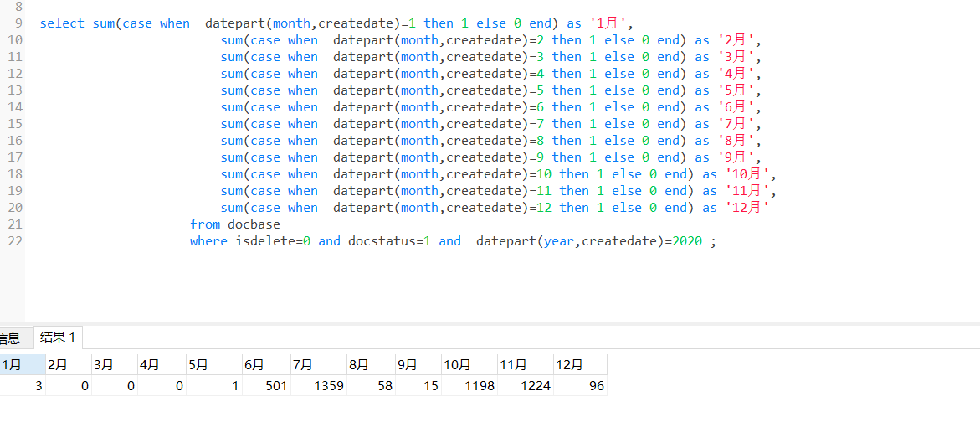Click the result cell with value 1359
Screen dimensions: 980x438
318,386
